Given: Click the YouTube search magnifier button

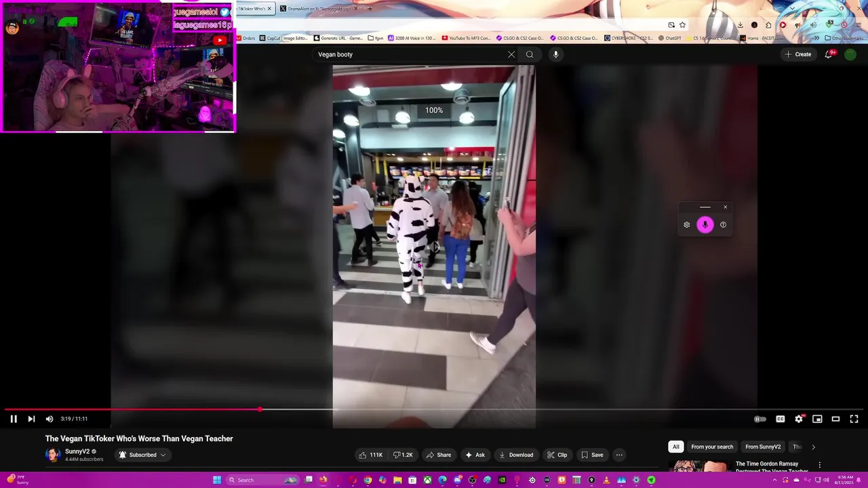Looking at the screenshot, I should (530, 54).
